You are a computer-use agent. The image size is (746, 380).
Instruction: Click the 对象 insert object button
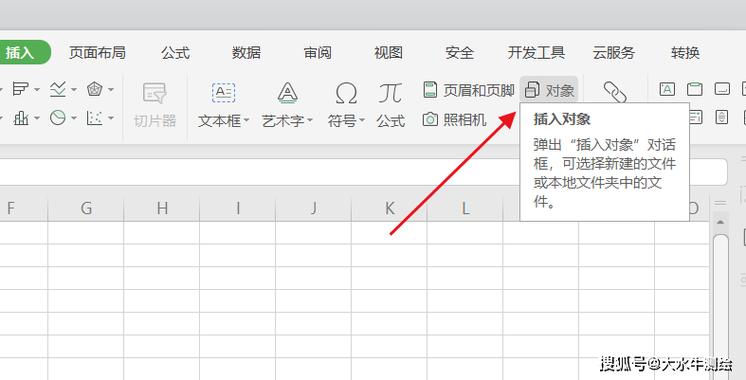click(550, 90)
